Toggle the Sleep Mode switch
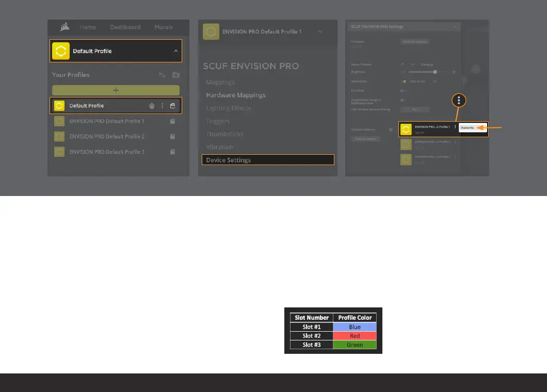This screenshot has height=392, width=547. 403,81
